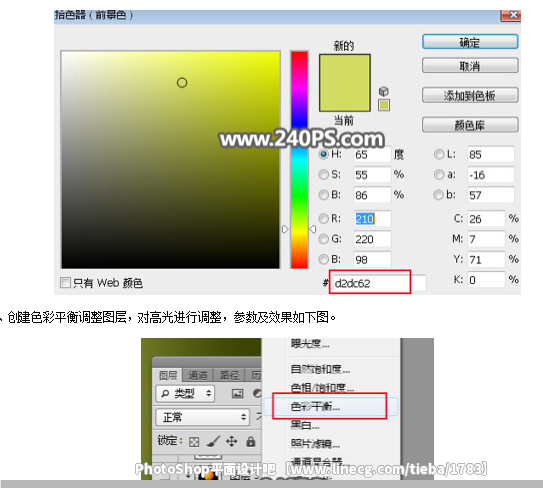Click the hue slider left triangle handle
This screenshot has width=543, height=488.
[285, 229]
